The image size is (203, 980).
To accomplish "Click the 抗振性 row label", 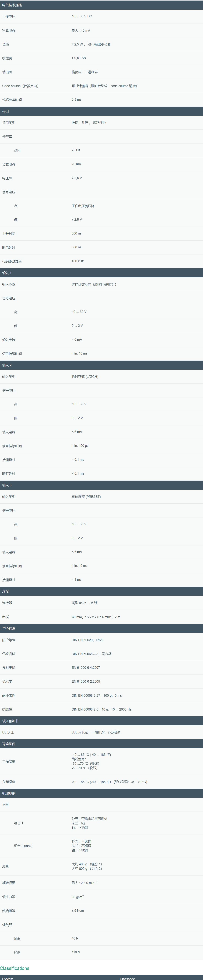I will click(x=7, y=709).
